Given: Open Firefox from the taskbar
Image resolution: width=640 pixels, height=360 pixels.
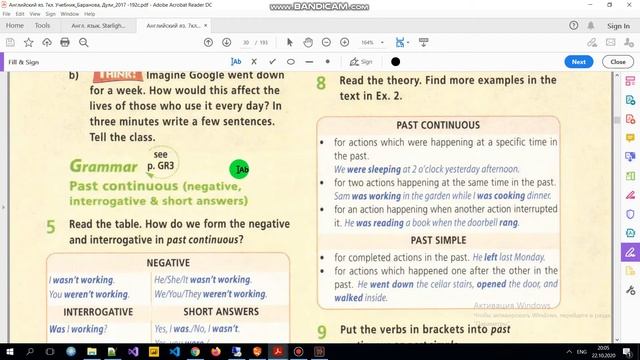Looking at the screenshot, I should point(216,351).
